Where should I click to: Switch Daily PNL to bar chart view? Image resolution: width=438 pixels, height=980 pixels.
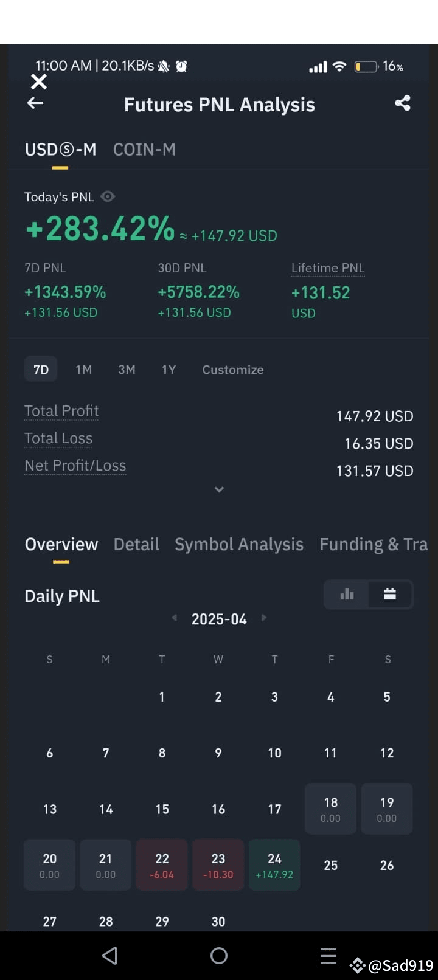(347, 594)
